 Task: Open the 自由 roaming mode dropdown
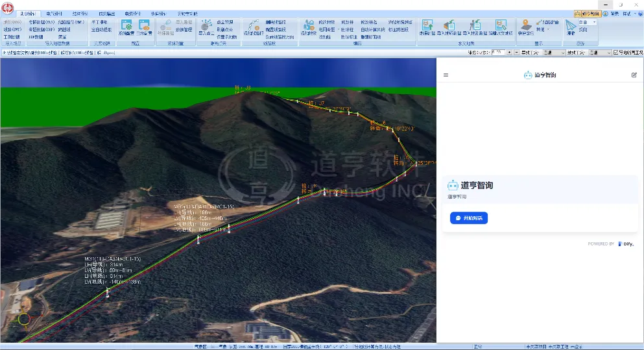593,22
